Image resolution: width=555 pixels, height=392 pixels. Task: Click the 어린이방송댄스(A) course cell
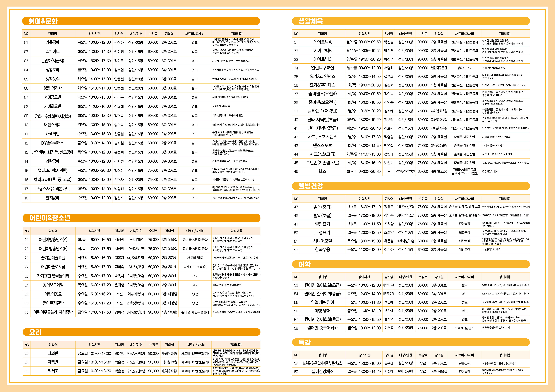point(53,240)
